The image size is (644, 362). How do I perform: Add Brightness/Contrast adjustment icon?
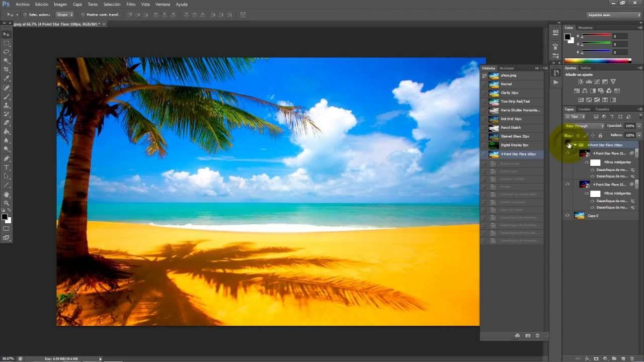point(581,81)
